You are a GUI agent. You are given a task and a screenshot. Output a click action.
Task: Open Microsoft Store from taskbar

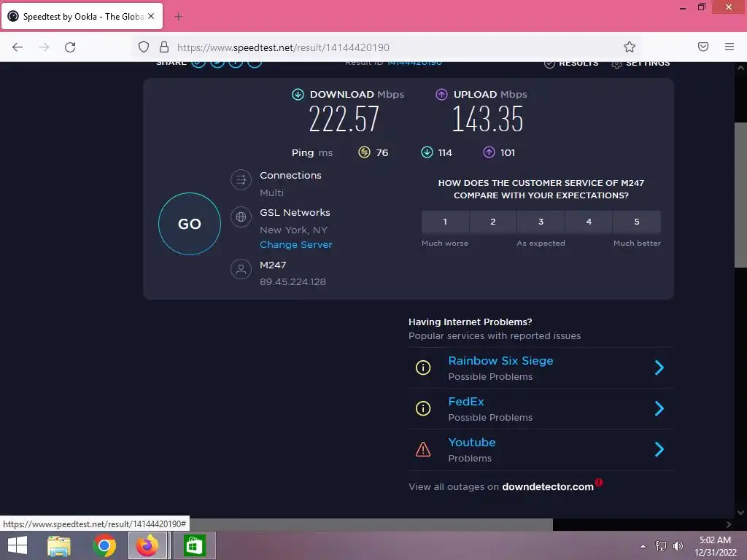tap(194, 545)
